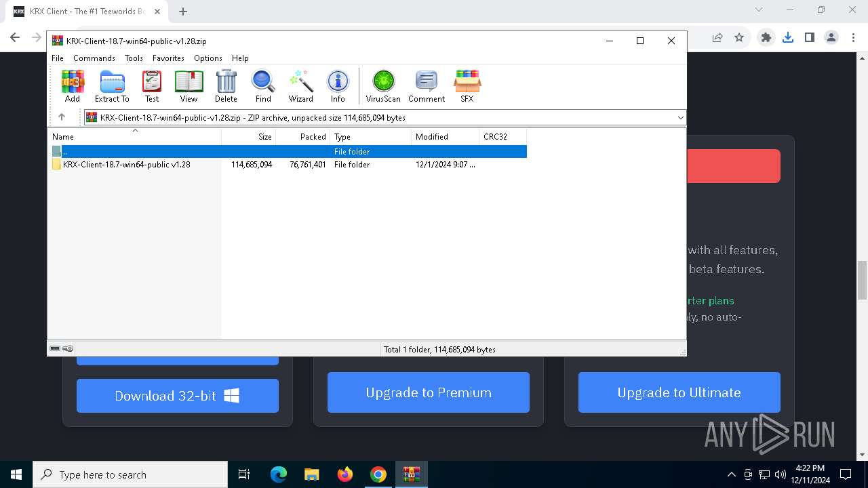The image size is (868, 488).
Task: Click the key icon in status bar
Action: pyautogui.click(x=68, y=348)
